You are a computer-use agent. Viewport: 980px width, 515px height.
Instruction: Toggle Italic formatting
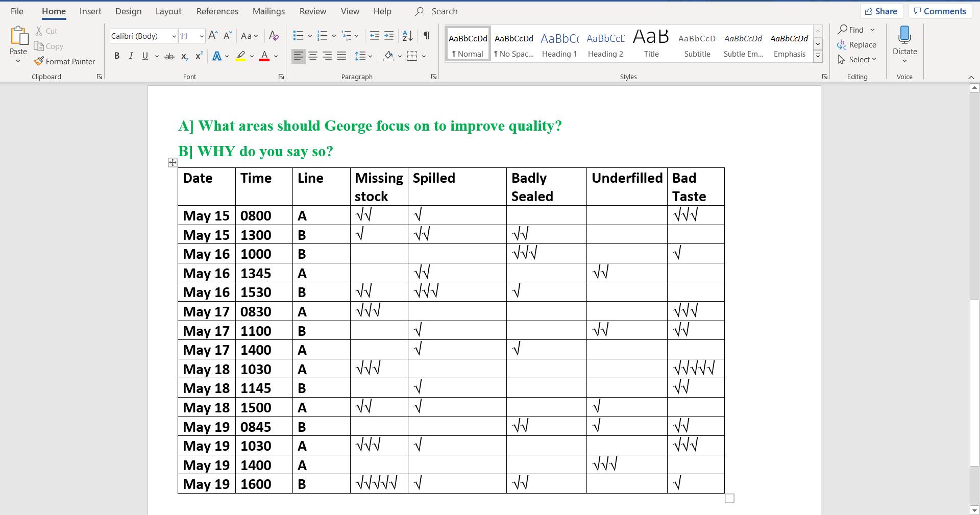point(131,56)
